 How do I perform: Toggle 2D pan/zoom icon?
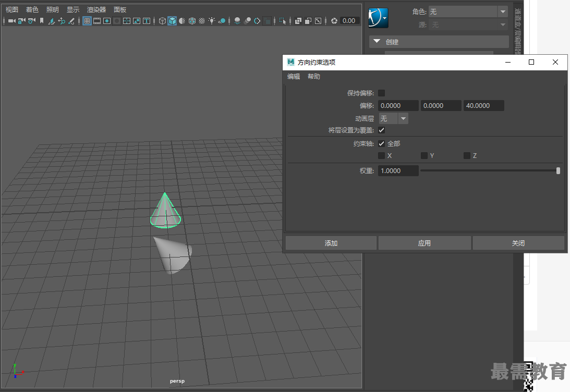point(62,21)
